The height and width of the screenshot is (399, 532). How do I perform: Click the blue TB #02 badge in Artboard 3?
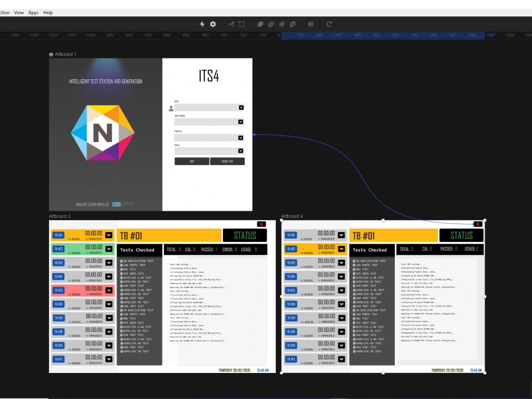[59, 248]
